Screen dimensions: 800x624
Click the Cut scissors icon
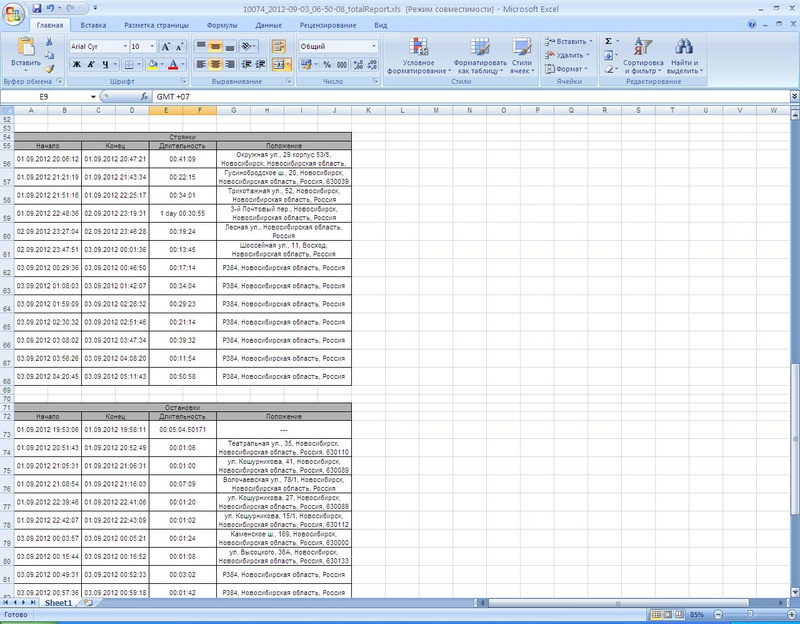[x=50, y=42]
